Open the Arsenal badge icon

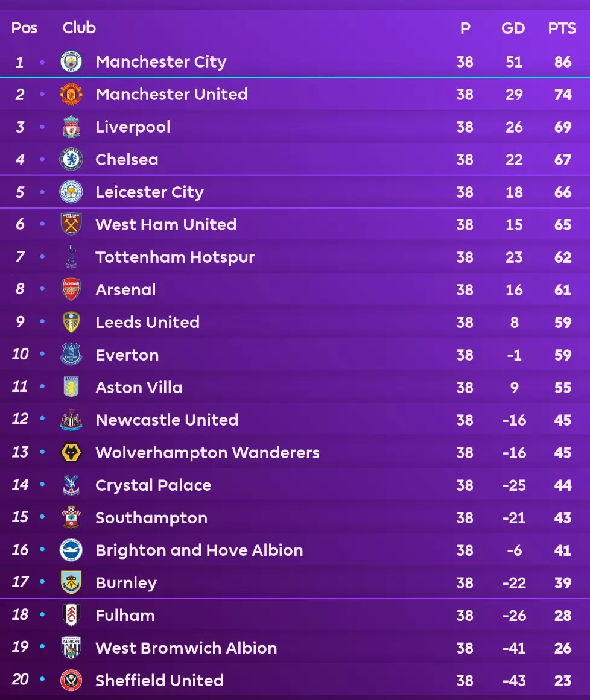click(x=71, y=289)
